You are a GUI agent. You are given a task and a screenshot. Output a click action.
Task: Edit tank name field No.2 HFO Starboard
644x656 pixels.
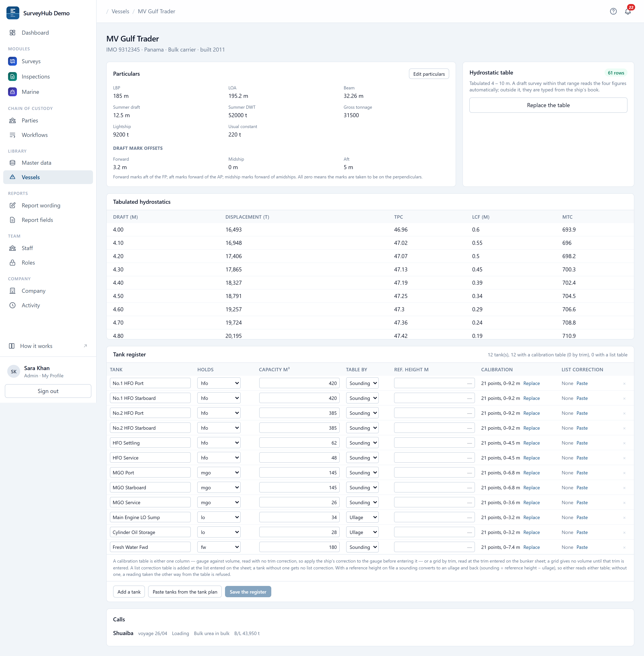[150, 428]
